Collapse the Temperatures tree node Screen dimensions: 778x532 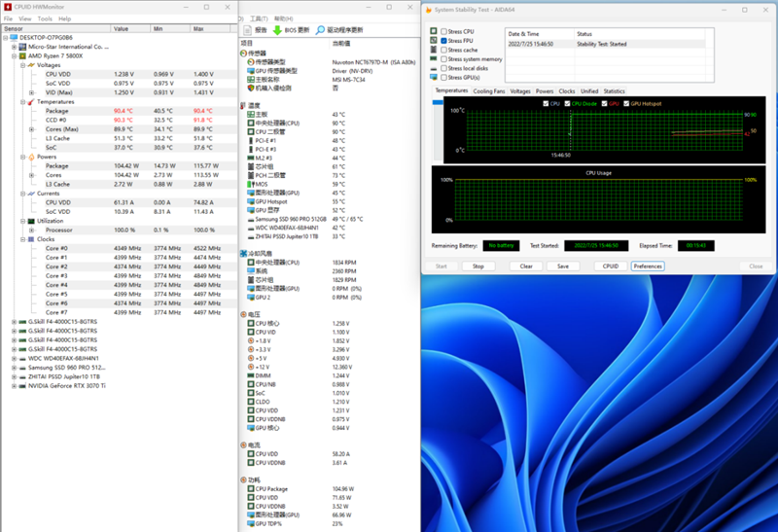click(x=22, y=102)
